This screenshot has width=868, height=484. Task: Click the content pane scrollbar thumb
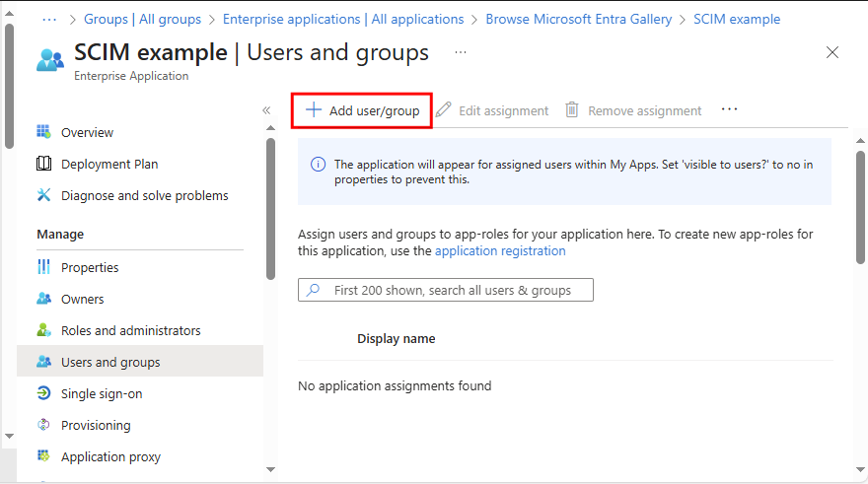tap(860, 207)
